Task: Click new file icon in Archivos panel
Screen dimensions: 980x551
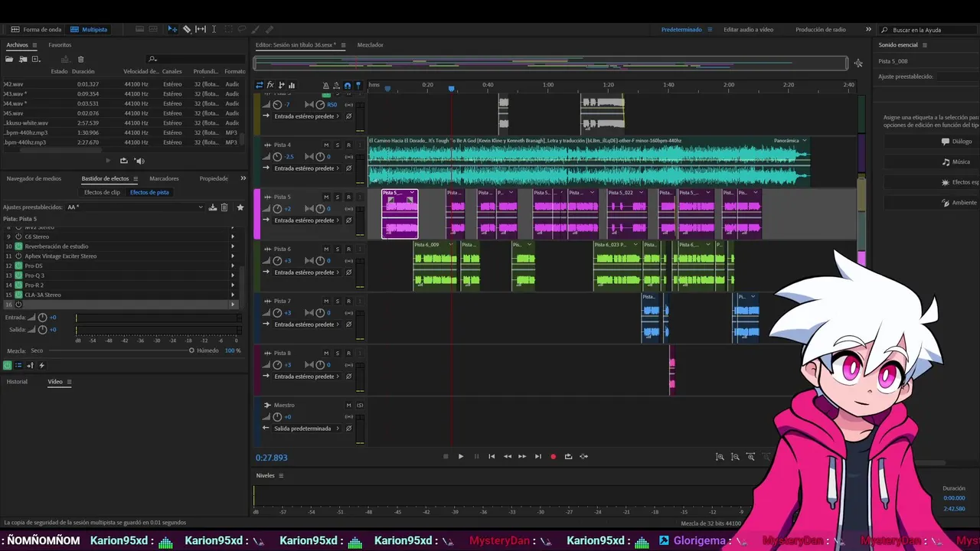Action: tap(35, 59)
